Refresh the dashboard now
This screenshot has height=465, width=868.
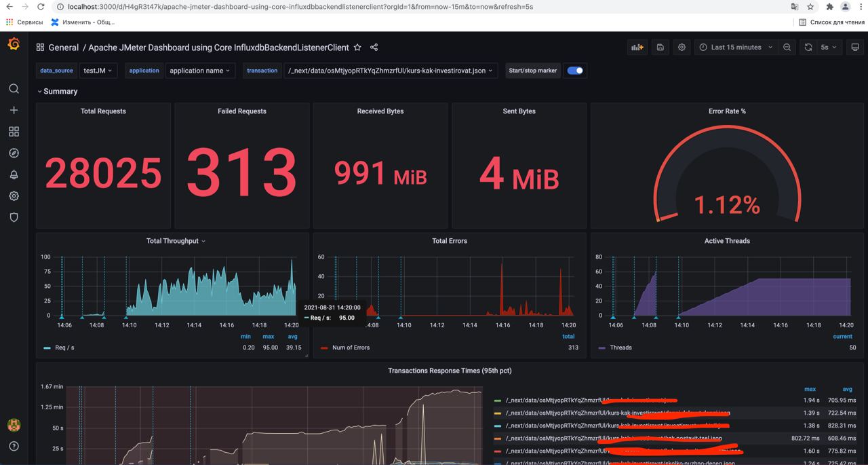click(808, 48)
